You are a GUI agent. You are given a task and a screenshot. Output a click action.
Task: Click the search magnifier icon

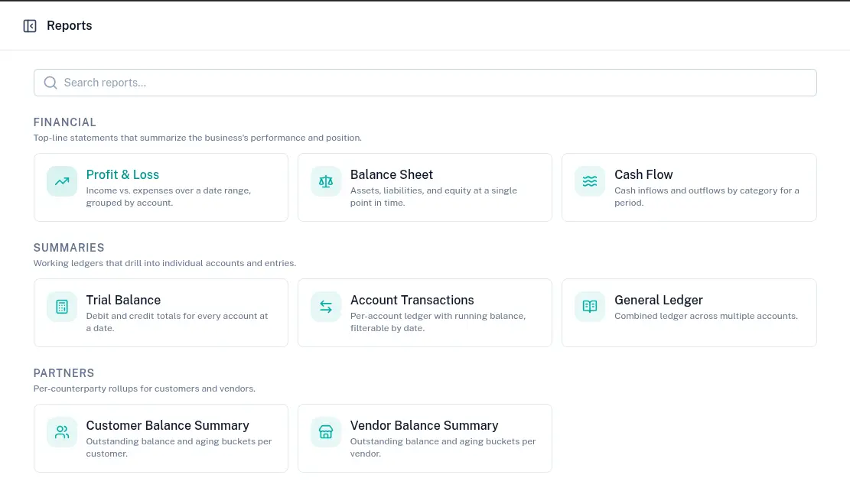point(50,83)
